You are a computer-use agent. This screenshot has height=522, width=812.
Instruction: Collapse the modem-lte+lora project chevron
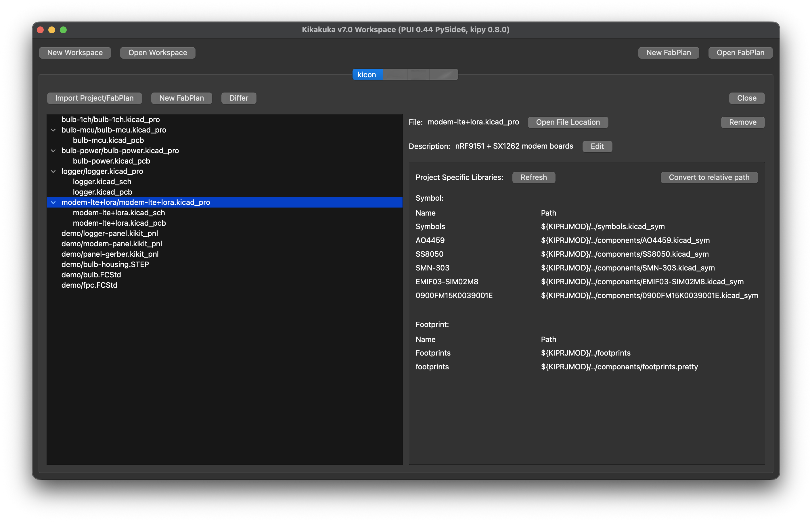[53, 202]
